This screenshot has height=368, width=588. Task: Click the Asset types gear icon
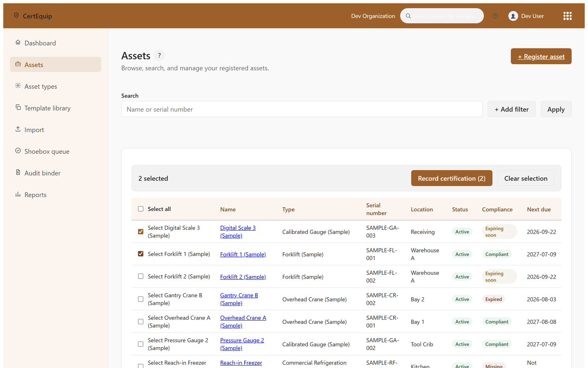click(18, 86)
